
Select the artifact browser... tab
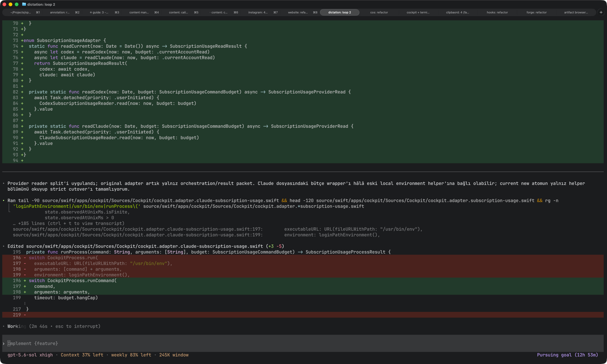pyautogui.click(x=576, y=13)
